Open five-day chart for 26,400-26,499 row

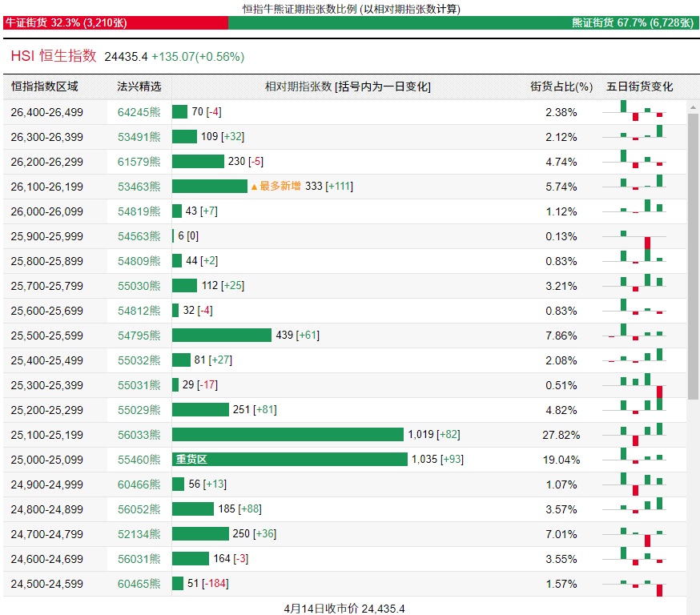[x=642, y=112]
